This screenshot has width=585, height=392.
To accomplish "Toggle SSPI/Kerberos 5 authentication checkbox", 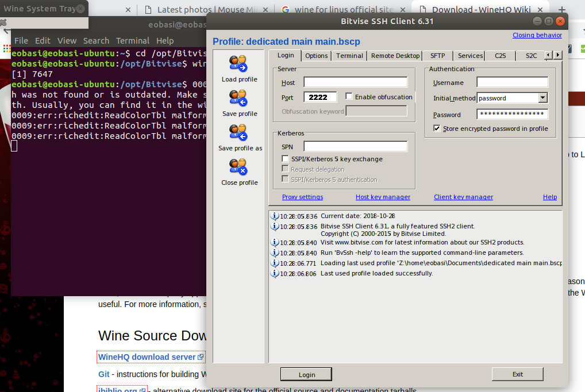I will 285,179.
